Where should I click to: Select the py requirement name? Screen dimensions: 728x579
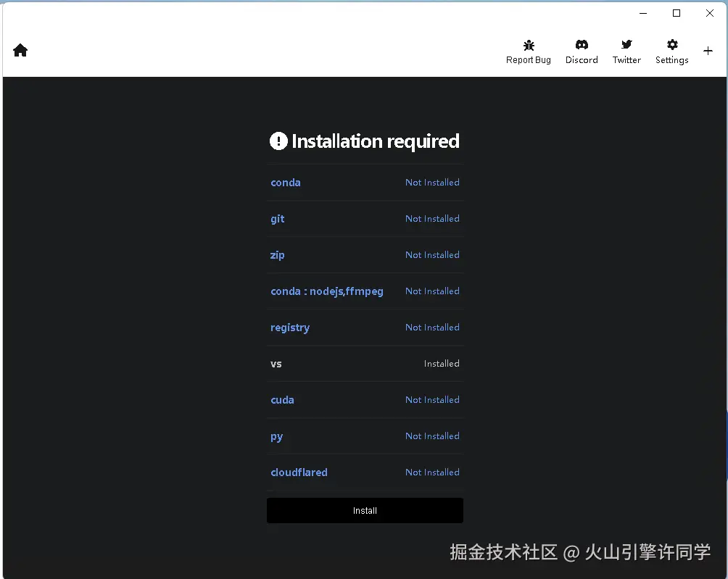[277, 436]
